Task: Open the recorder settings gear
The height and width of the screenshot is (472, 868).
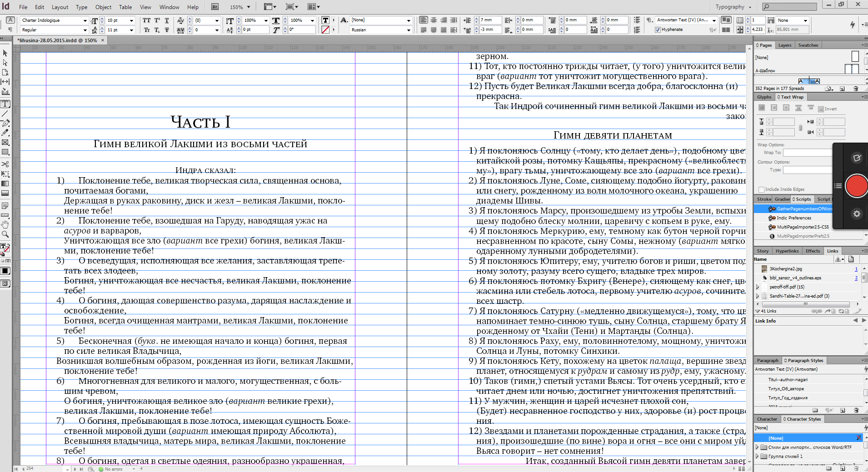Action: 857,214
